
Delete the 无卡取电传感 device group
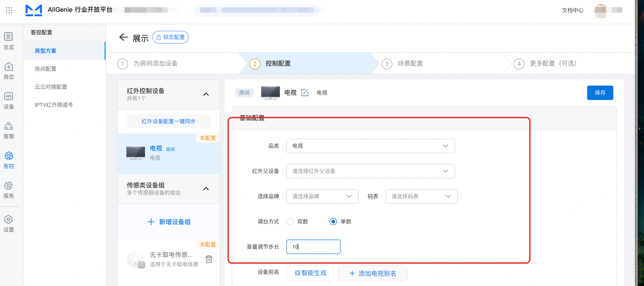click(209, 259)
